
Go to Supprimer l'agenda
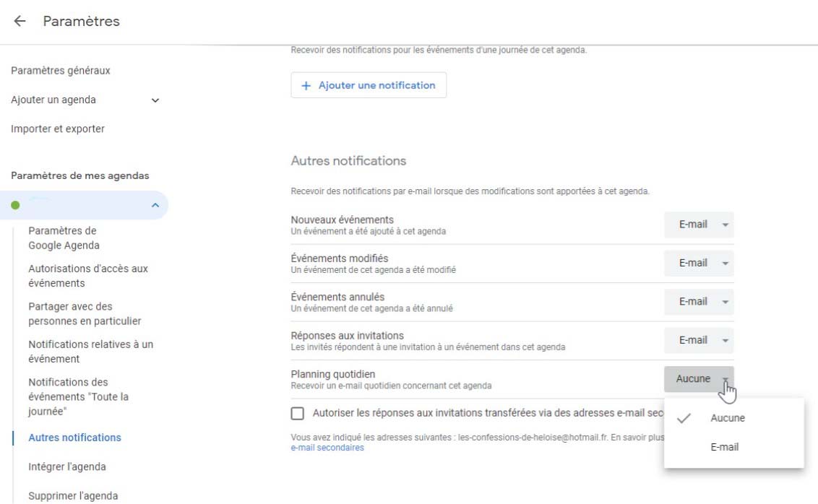[73, 495]
